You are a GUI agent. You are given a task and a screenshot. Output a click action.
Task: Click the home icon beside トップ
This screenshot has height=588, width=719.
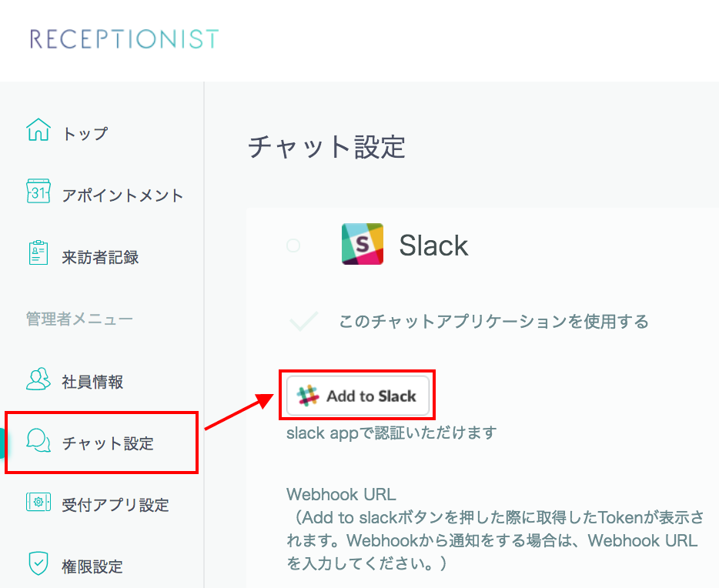(x=38, y=131)
